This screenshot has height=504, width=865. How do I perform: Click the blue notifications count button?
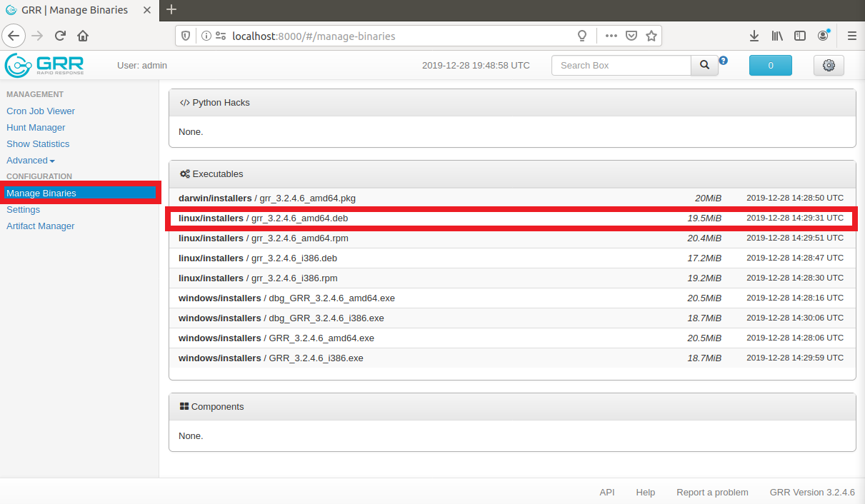tap(770, 65)
